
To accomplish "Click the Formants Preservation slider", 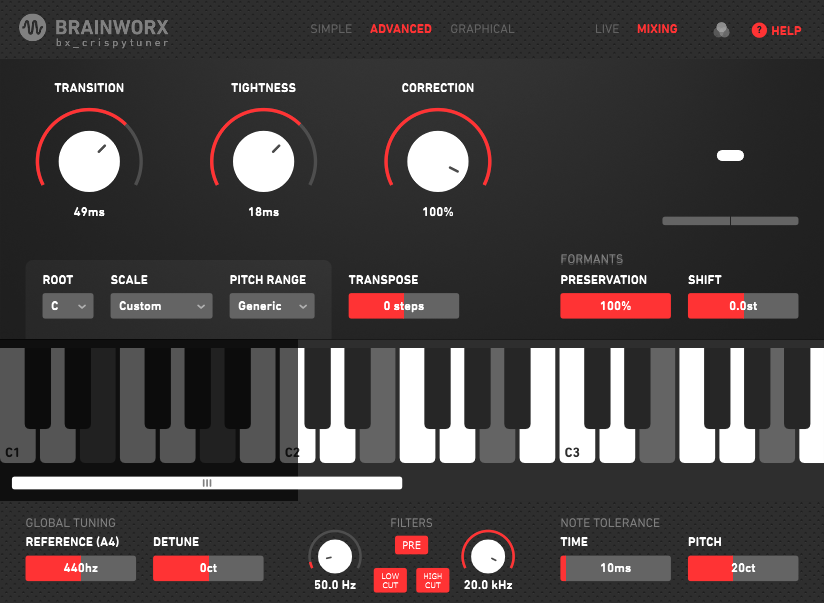I will pyautogui.click(x=615, y=306).
